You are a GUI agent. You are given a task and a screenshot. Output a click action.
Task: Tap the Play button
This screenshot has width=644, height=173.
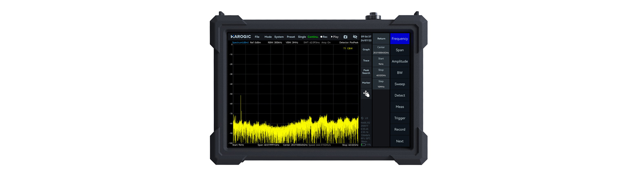pos(335,37)
